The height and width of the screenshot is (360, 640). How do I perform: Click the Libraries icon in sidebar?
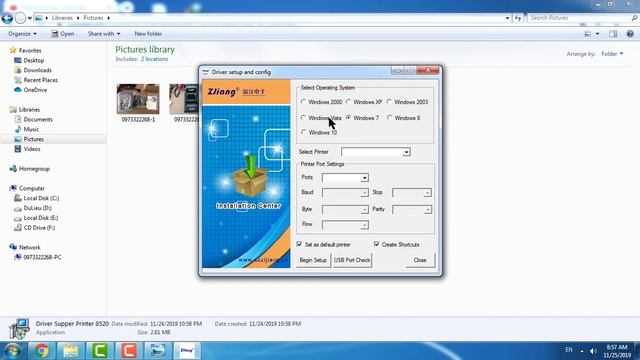(x=13, y=109)
